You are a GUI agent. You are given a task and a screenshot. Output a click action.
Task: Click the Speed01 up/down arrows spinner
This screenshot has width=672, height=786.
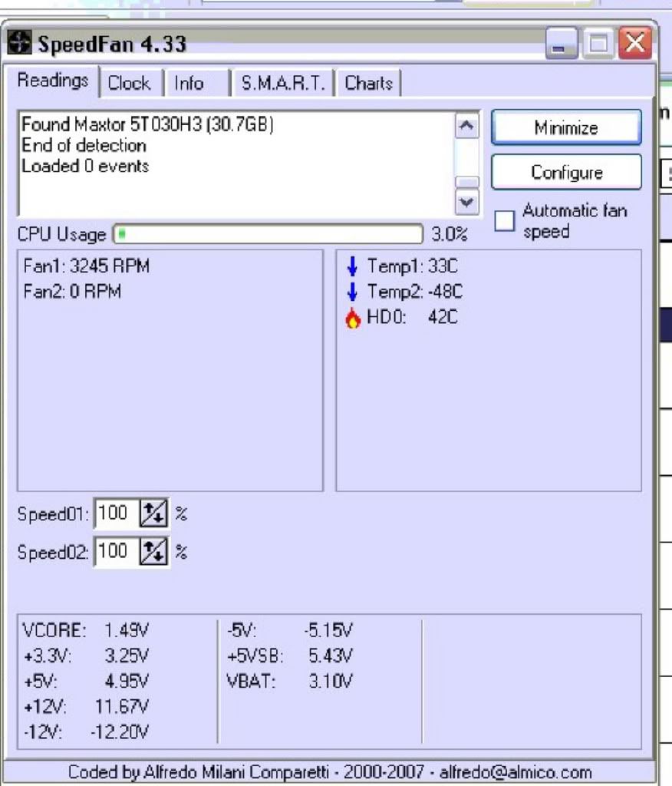point(153,514)
